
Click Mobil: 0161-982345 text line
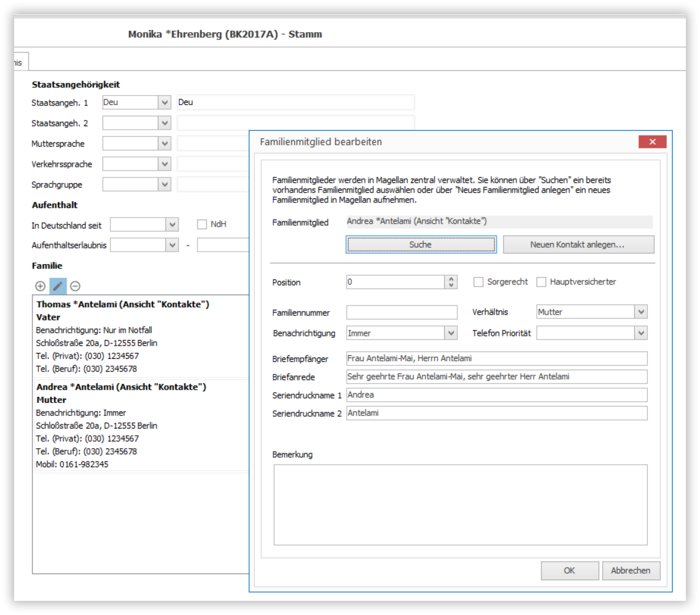(x=72, y=464)
